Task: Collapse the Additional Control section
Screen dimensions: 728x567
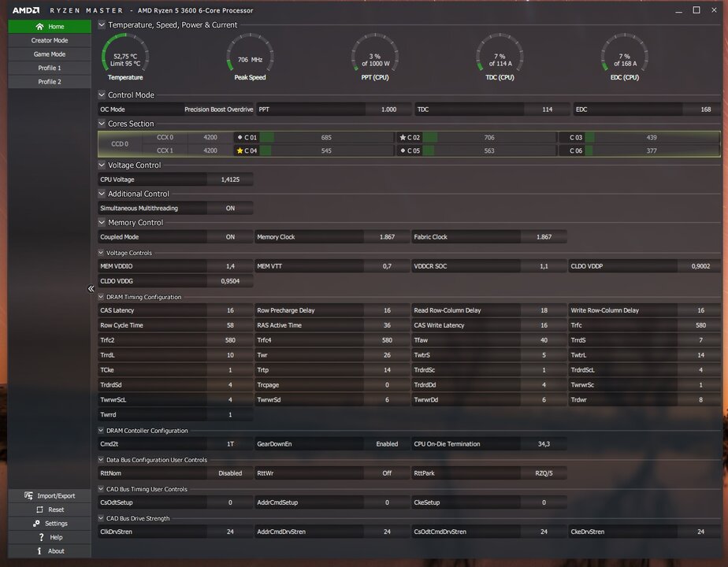Action: (x=102, y=194)
